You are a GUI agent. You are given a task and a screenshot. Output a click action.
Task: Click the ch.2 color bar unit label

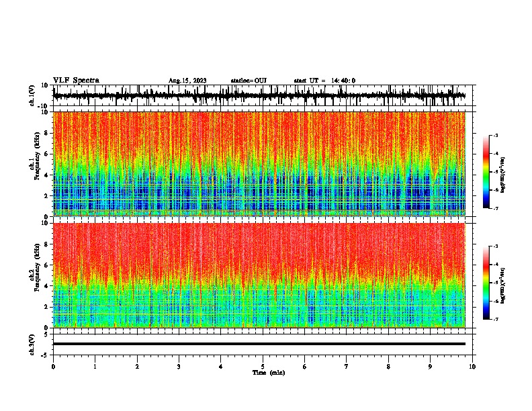(x=503, y=285)
